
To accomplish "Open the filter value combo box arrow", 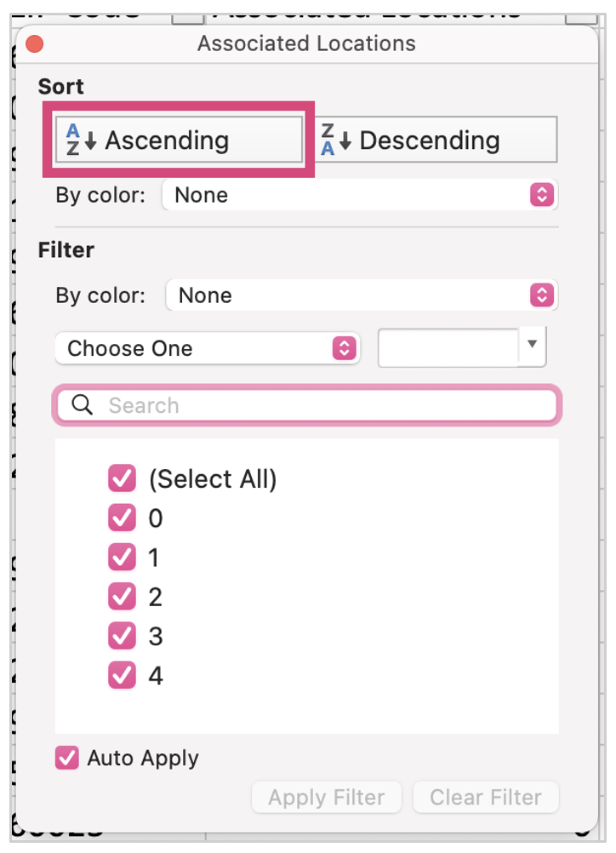I will tap(532, 345).
